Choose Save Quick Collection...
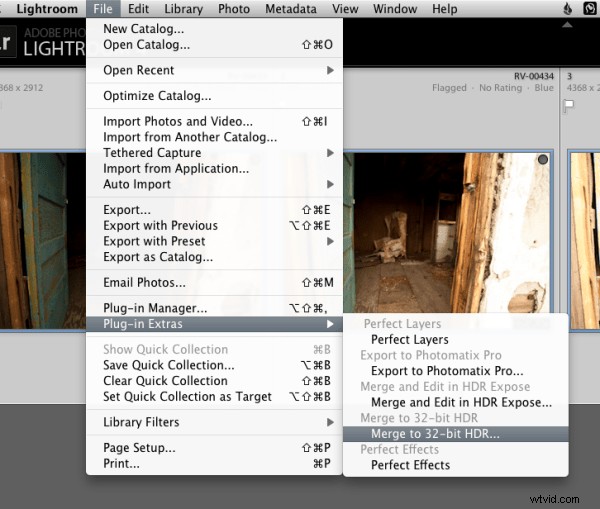The image size is (600, 509). (x=214, y=365)
